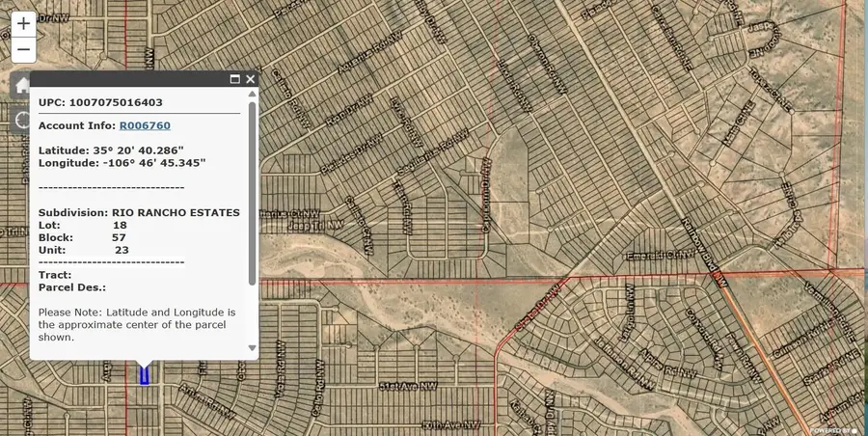
Task: Click the UPC number in the popup
Action: click(x=116, y=101)
